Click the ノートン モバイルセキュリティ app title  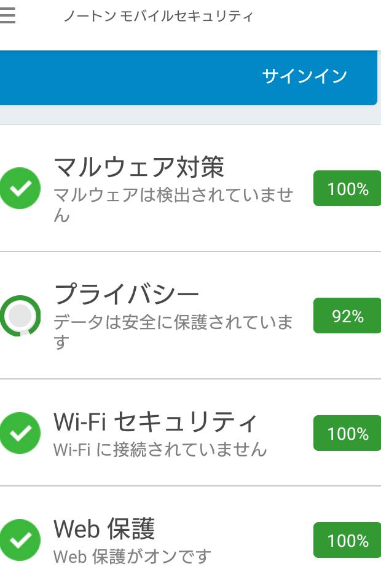(x=158, y=17)
